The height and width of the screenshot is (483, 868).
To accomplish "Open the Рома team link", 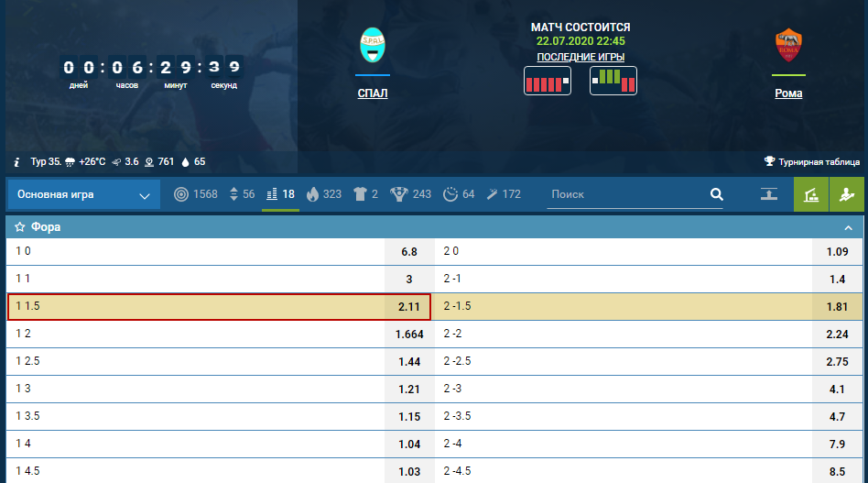I will point(788,93).
